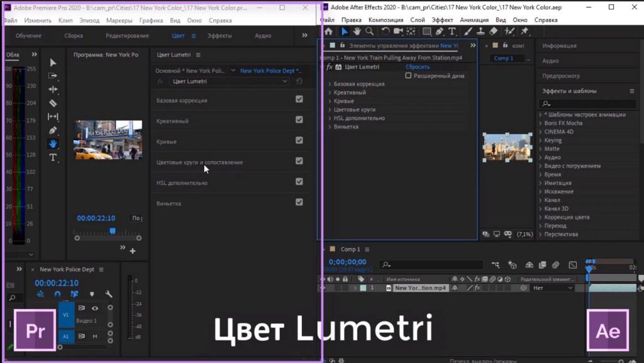Toggle Виньетка checkbox in Lumetri panel
Viewport: 644px width, 363px height.
(299, 201)
